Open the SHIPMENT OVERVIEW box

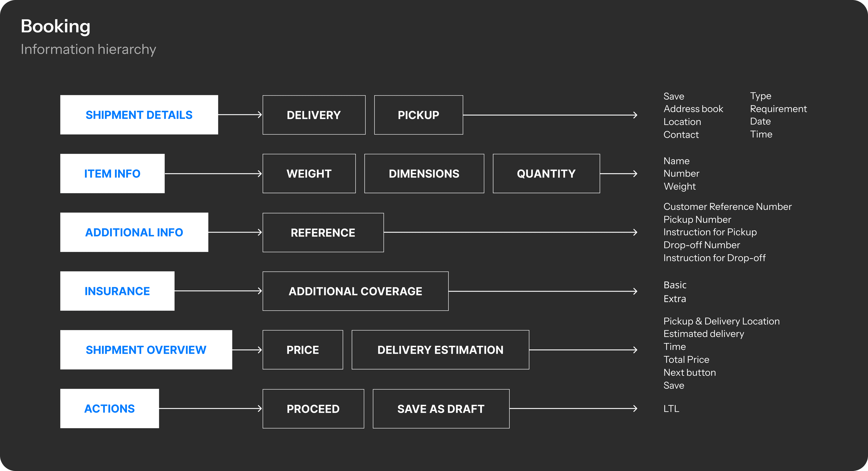(x=146, y=350)
